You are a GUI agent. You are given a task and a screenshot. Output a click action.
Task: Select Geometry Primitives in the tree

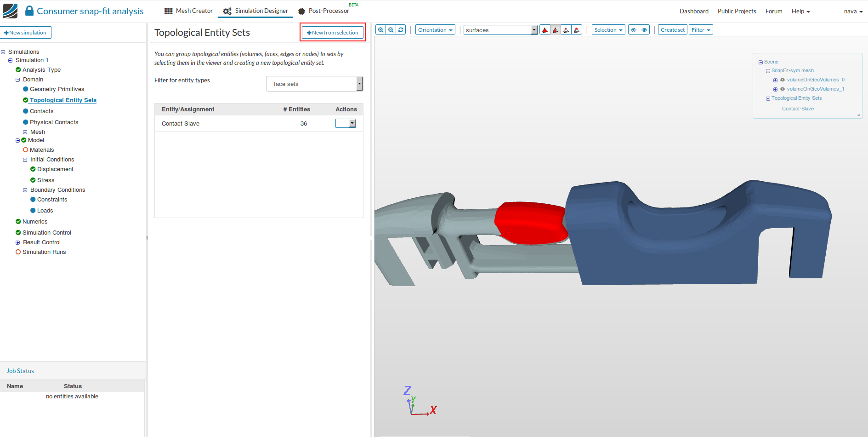pyautogui.click(x=57, y=89)
